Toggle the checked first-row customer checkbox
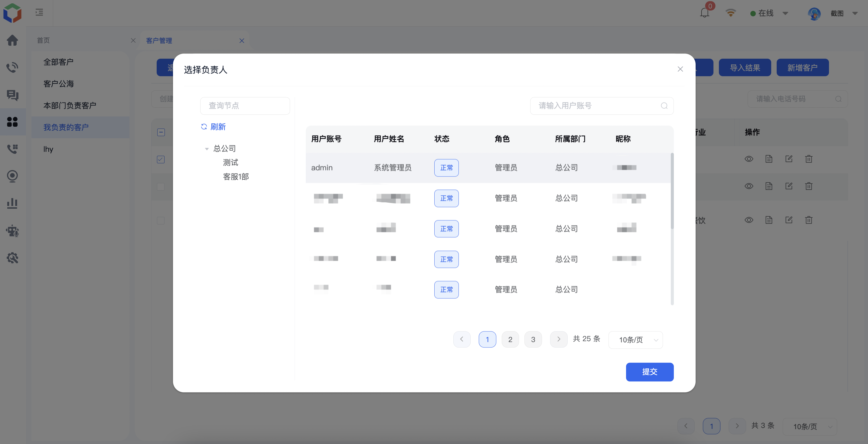The height and width of the screenshot is (444, 868). click(x=161, y=159)
